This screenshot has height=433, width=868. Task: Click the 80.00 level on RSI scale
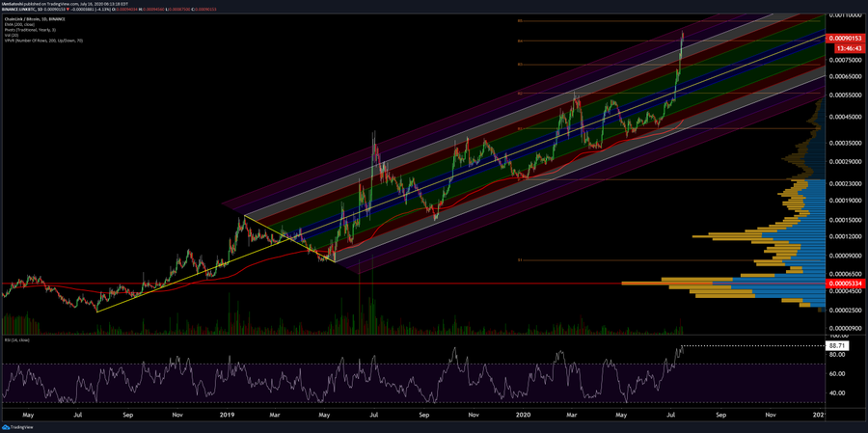click(838, 355)
